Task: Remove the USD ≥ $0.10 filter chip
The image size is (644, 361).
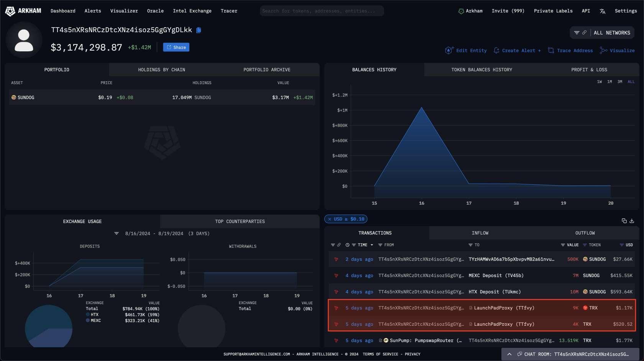Action: tap(330, 219)
